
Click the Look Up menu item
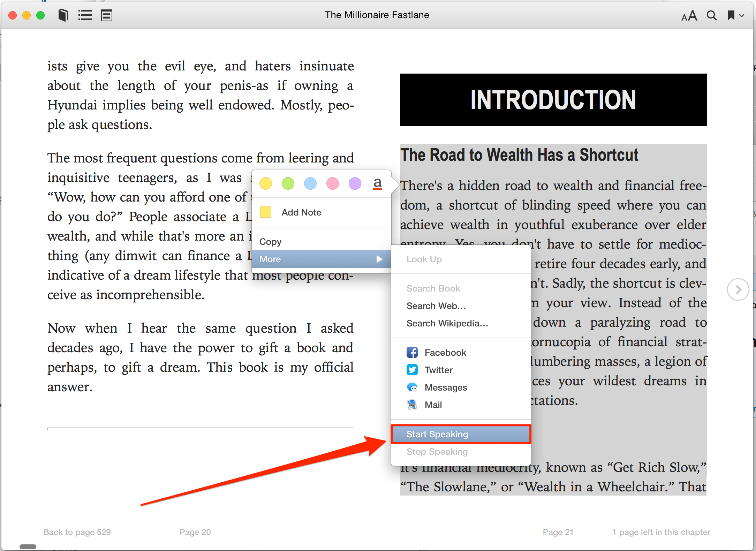pos(461,259)
